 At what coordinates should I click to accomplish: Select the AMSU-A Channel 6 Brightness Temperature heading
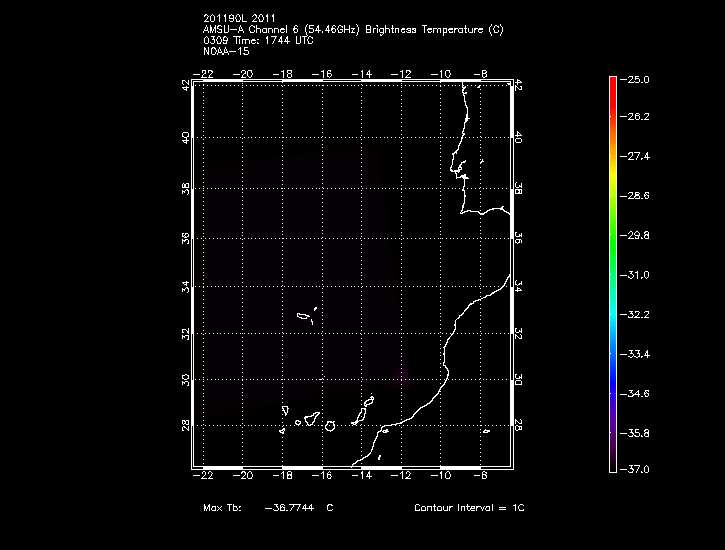pyautogui.click(x=352, y=30)
